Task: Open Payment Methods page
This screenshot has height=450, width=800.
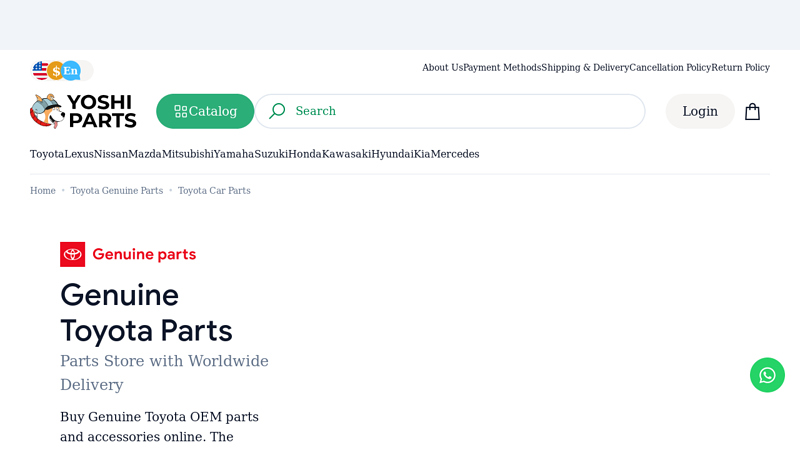Action: 502,67
